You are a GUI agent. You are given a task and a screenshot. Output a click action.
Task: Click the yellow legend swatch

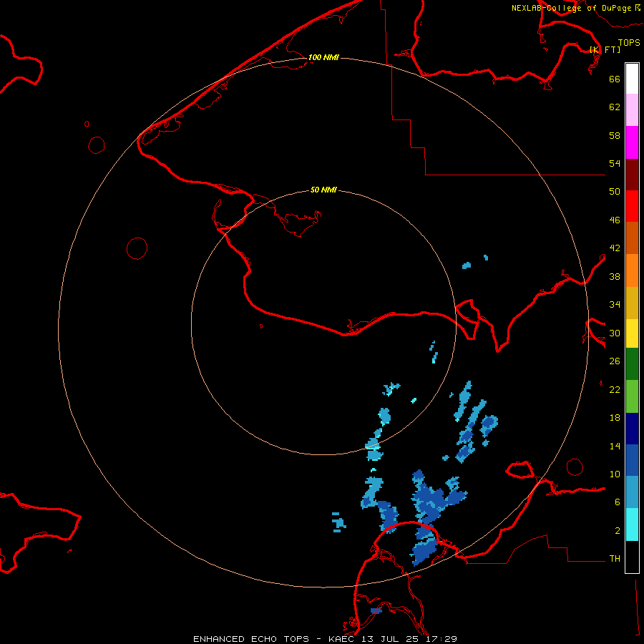pyautogui.click(x=632, y=333)
